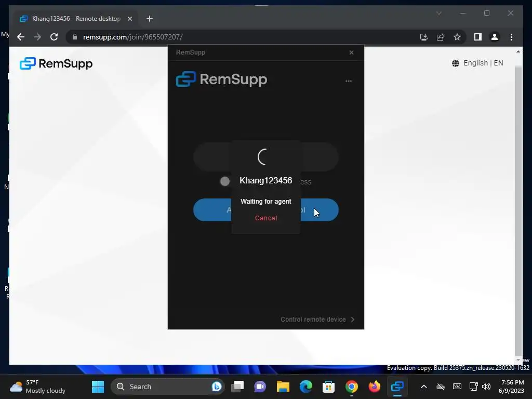Open the touch keyboard tray icon

pos(457,387)
